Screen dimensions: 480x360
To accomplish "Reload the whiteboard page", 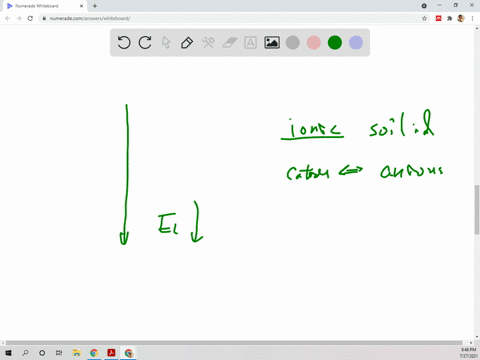I will click(x=30, y=18).
